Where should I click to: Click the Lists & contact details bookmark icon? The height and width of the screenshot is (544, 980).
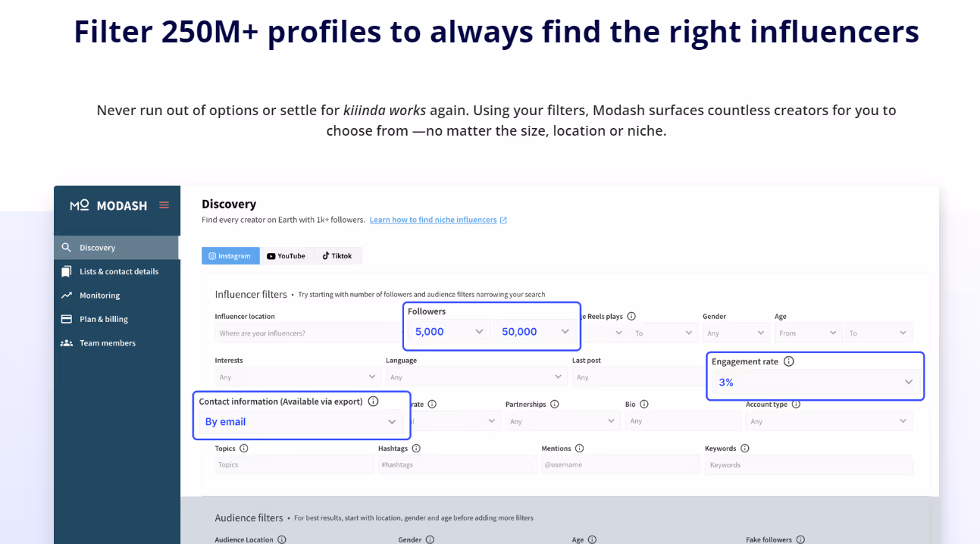click(x=67, y=271)
